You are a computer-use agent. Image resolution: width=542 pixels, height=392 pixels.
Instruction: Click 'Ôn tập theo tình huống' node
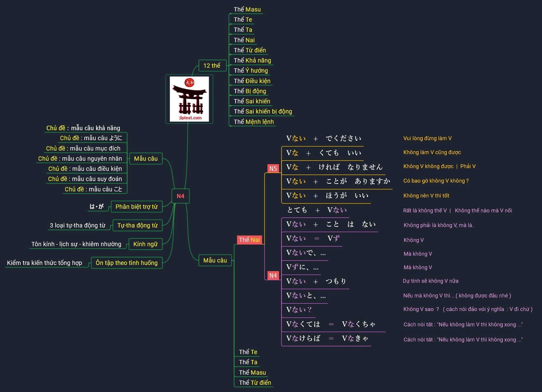(127, 263)
